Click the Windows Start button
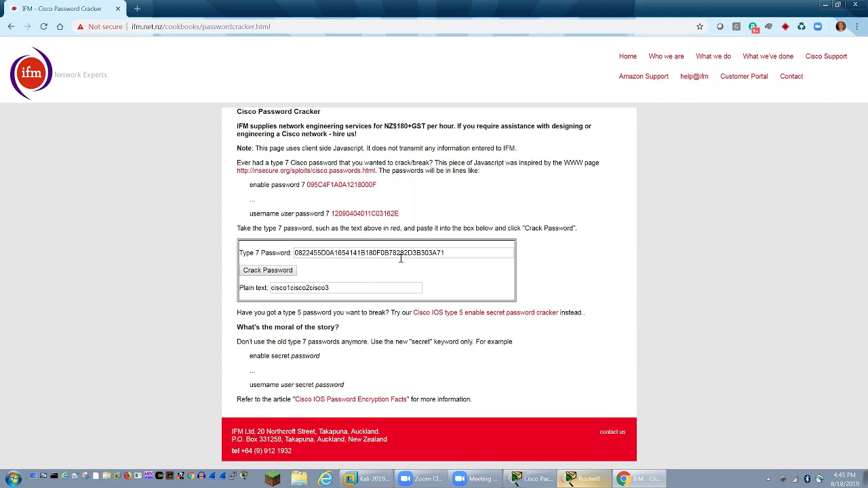 (x=14, y=479)
